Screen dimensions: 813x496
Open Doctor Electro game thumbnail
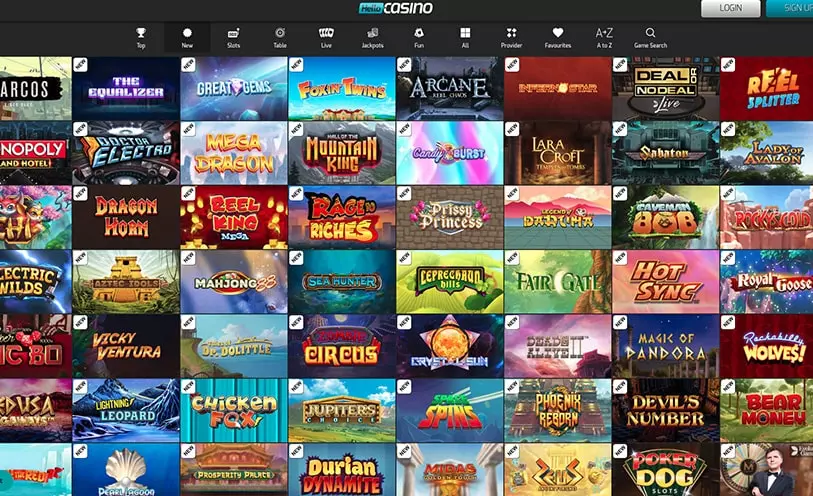126,153
